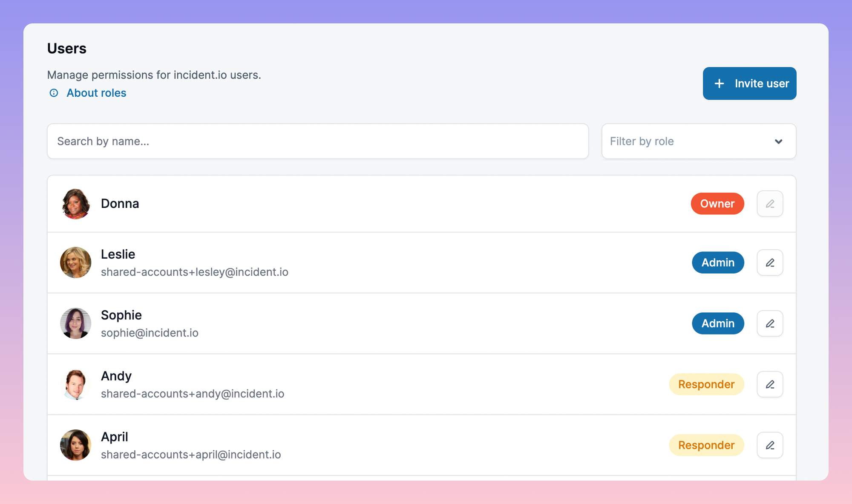Click April's Responder role badge
The width and height of the screenshot is (852, 504).
(706, 445)
